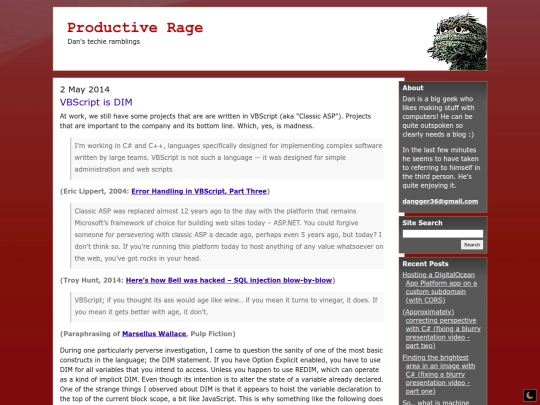Click the grouchy monster logo image
Image resolution: width=540 pixels, height=405 pixels.
pyautogui.click(x=457, y=41)
